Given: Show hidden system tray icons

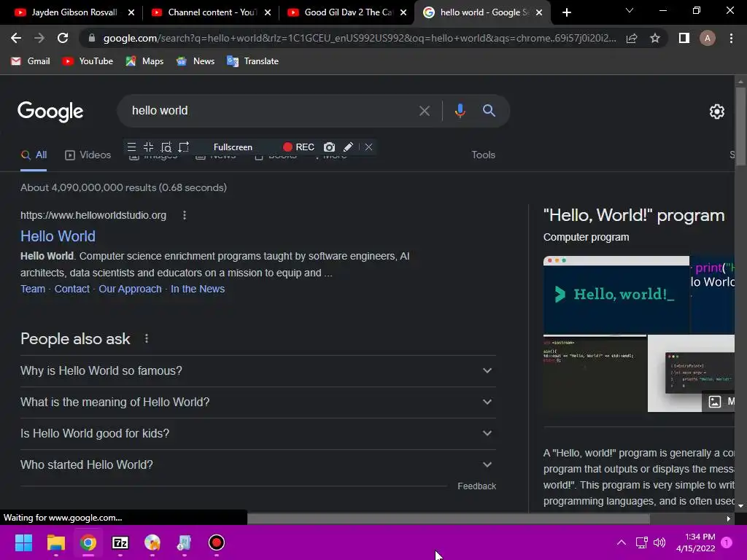Looking at the screenshot, I should (x=622, y=542).
